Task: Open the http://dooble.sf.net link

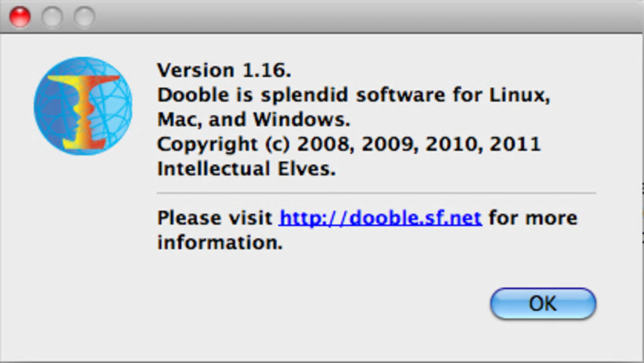Action: (380, 218)
